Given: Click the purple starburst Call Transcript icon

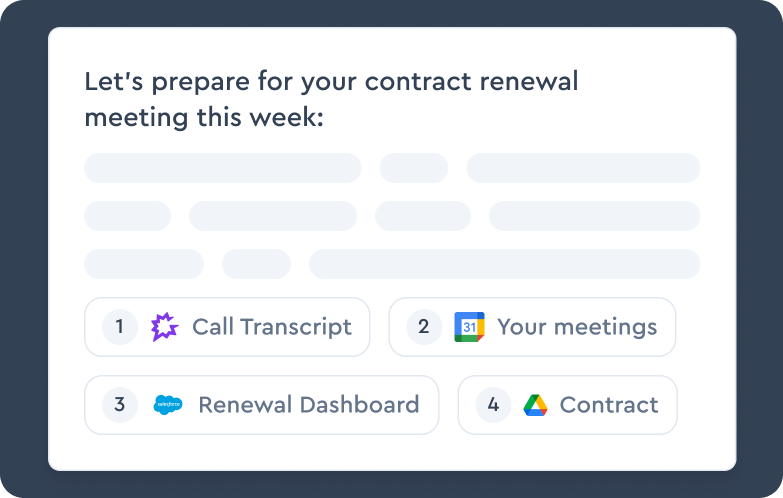Looking at the screenshot, I should [164, 327].
